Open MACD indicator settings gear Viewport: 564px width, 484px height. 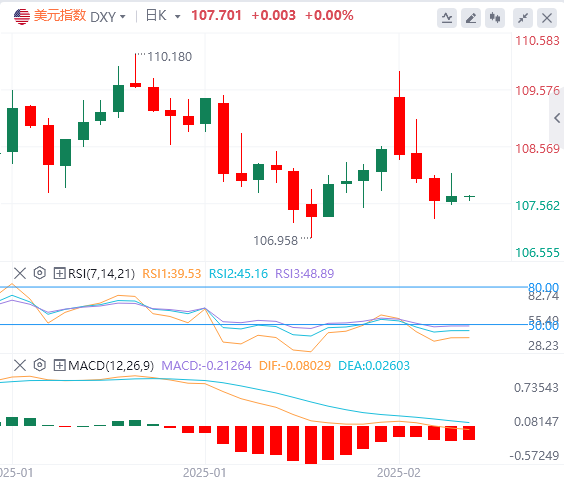40,365
